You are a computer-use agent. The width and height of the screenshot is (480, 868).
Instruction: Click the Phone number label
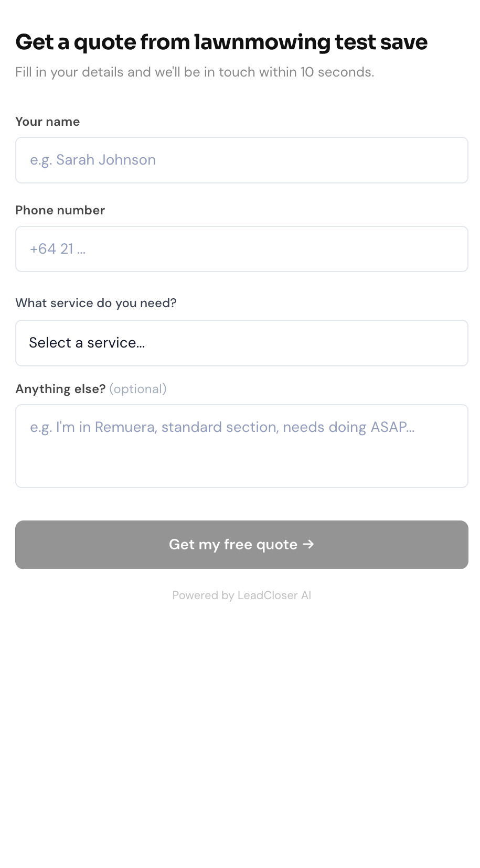coord(60,210)
